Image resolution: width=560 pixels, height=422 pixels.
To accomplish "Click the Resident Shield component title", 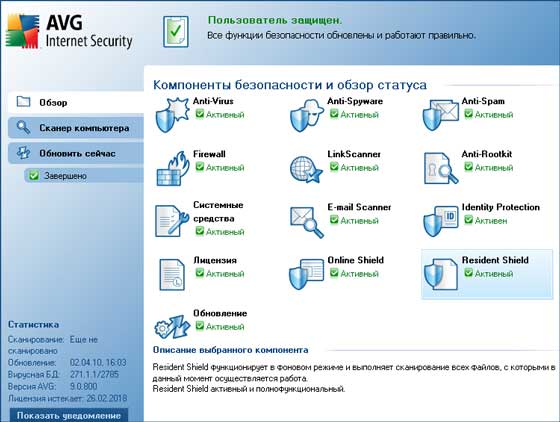I will [495, 260].
